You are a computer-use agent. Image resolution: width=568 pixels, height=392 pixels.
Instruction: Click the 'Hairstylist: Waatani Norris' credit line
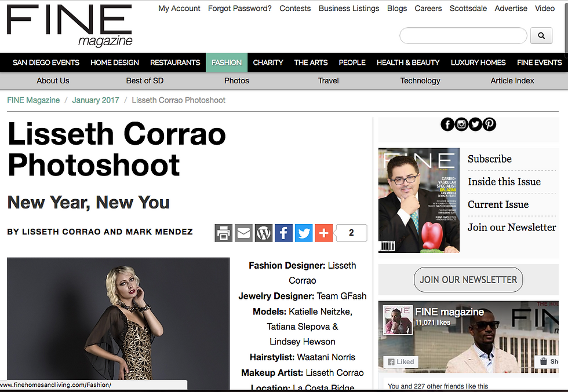pyautogui.click(x=303, y=357)
